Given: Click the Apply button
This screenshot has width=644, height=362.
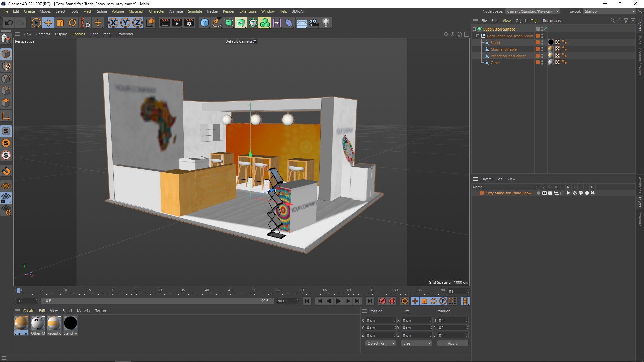Looking at the screenshot, I should point(452,343).
